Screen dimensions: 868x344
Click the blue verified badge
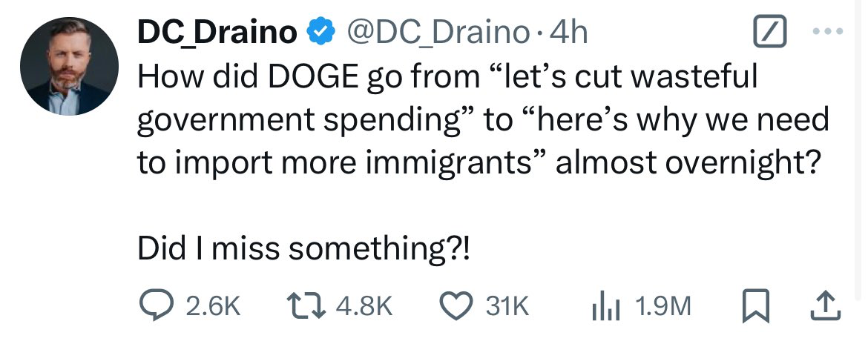[321, 32]
